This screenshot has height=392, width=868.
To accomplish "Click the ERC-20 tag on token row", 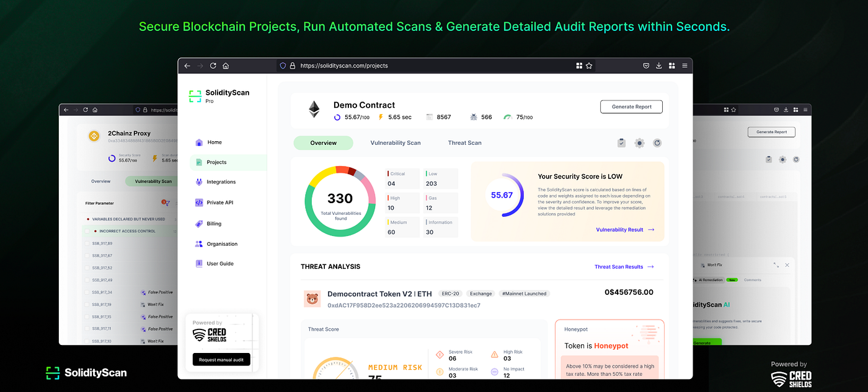I will pyautogui.click(x=449, y=294).
